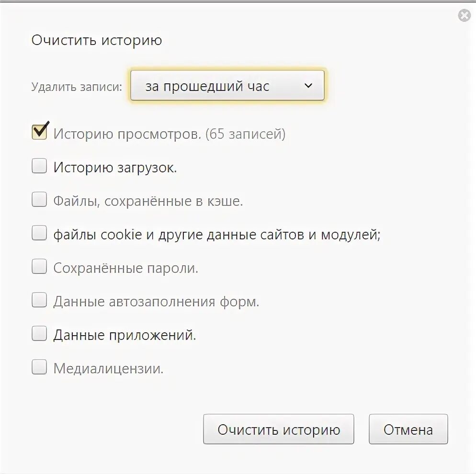Tick the 'Медиалицензии' checkbox box
The height and width of the screenshot is (474, 476).
pyautogui.click(x=39, y=367)
